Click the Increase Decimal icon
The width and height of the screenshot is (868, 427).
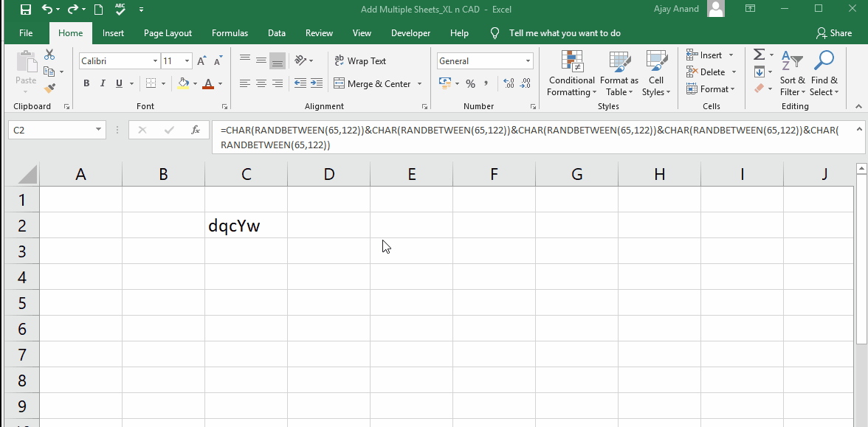point(509,83)
